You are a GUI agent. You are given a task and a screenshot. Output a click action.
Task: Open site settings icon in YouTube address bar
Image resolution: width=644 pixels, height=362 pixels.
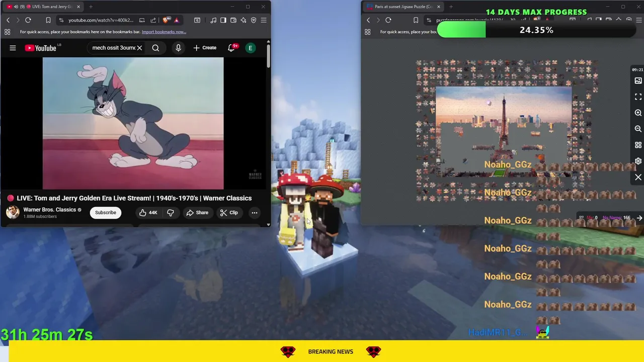click(x=61, y=20)
